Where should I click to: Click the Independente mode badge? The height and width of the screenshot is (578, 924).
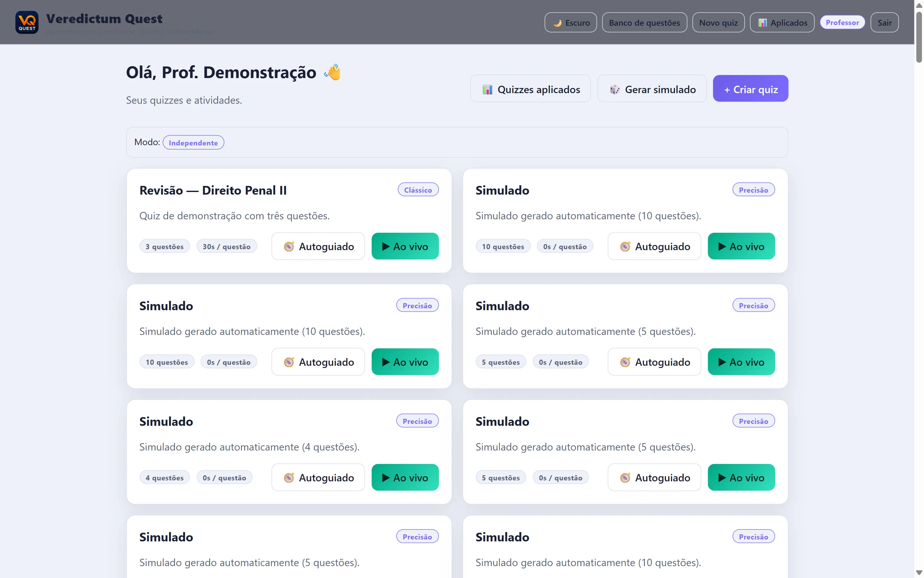click(193, 143)
